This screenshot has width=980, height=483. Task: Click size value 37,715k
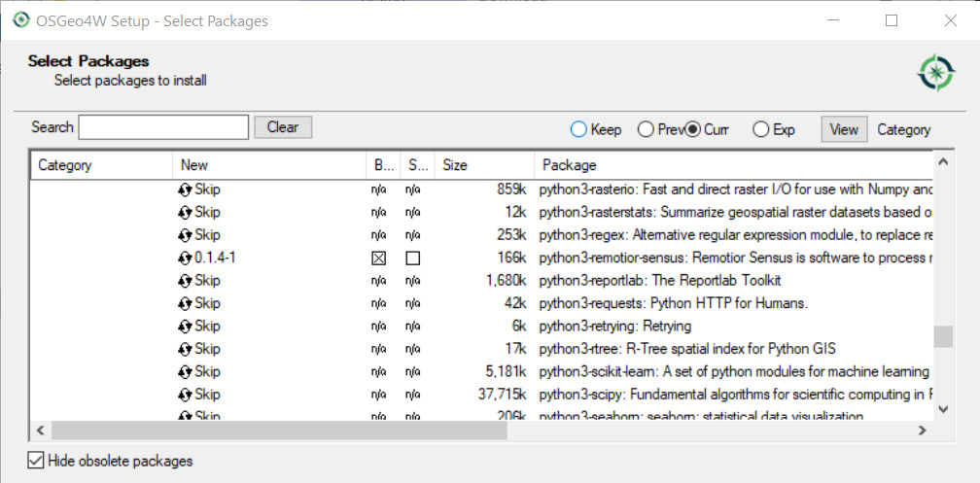(x=502, y=395)
